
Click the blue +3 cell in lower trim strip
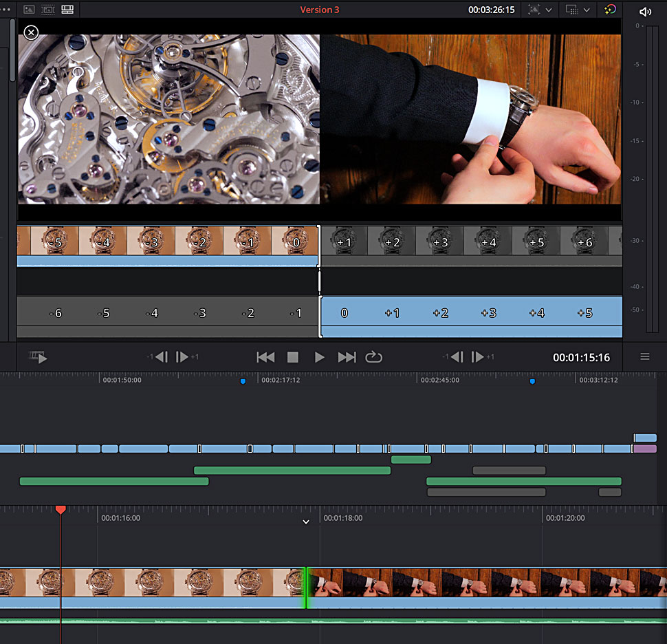pos(489,313)
